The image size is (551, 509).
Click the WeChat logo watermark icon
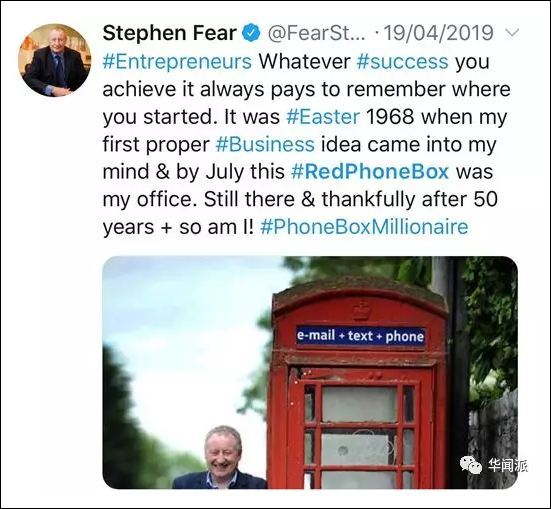point(471,465)
